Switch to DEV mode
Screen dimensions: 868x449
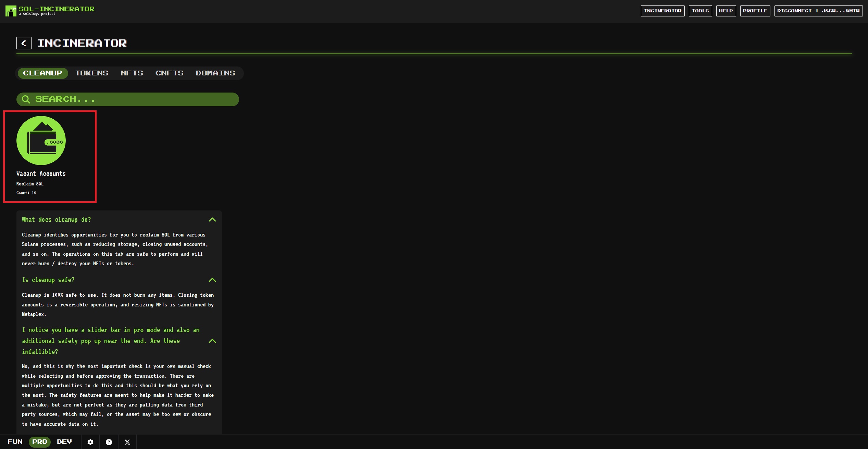pyautogui.click(x=64, y=442)
